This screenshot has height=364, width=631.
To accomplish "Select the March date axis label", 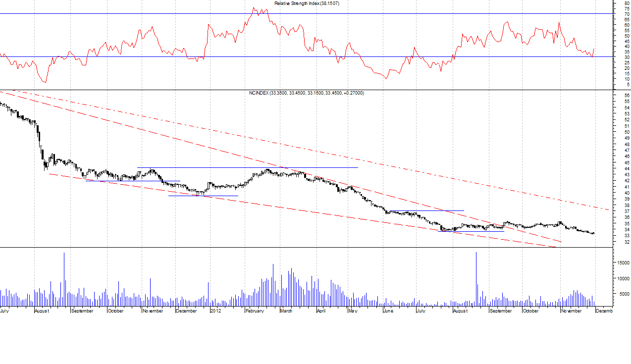I will tap(286, 311).
